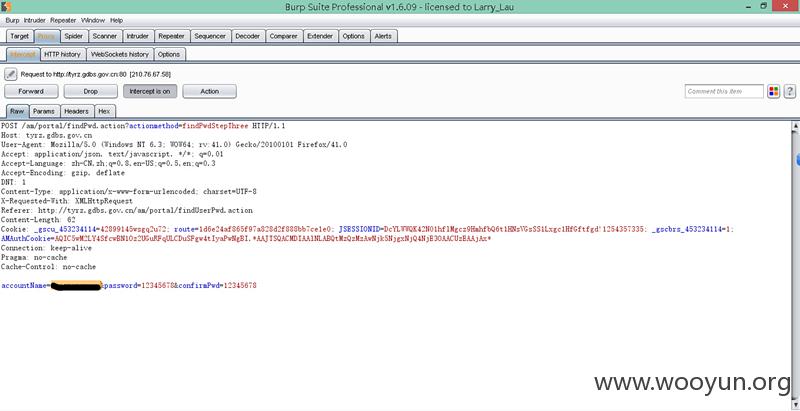Switch to the Proxy tab

47,36
